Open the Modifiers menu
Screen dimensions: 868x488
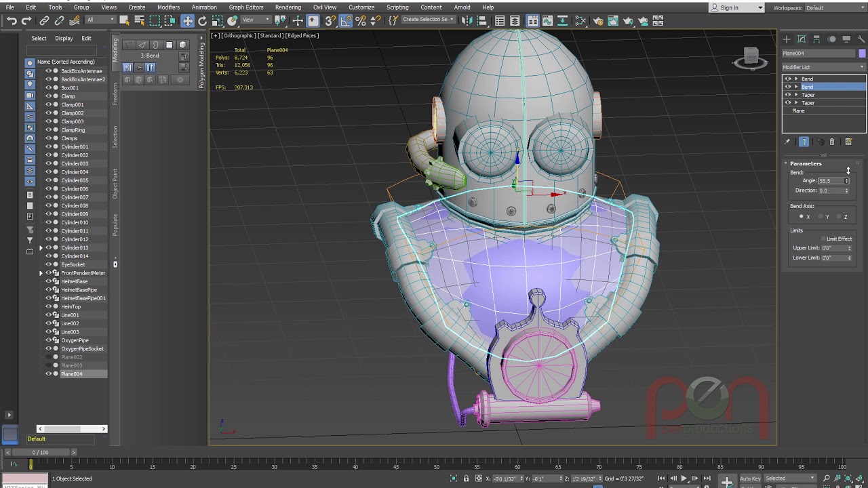tap(168, 7)
